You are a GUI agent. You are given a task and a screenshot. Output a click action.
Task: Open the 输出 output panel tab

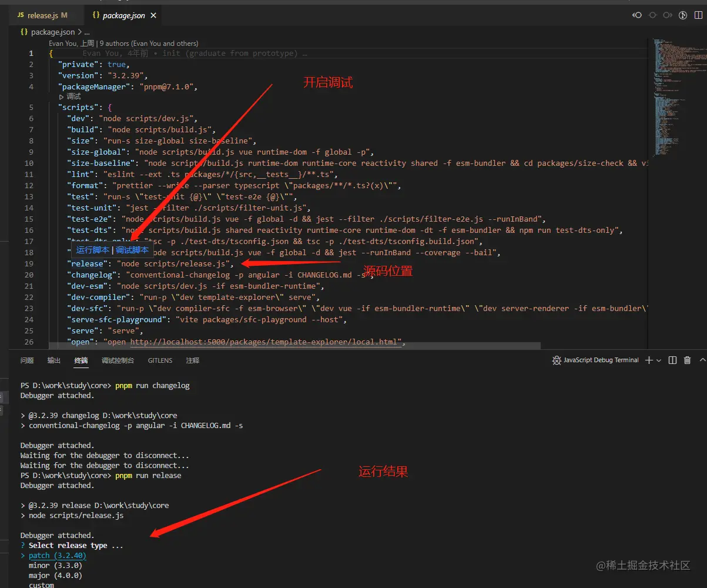(54, 360)
